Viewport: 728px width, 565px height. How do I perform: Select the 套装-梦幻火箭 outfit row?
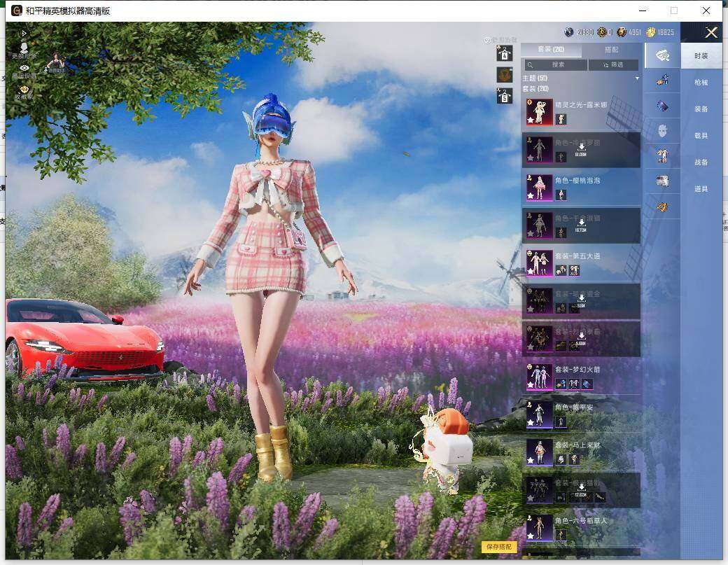click(581, 377)
